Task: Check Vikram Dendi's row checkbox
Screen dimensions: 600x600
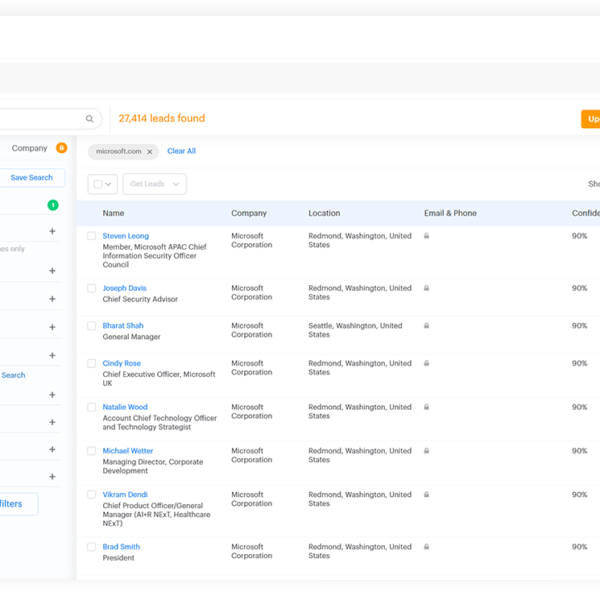Action: tap(91, 494)
